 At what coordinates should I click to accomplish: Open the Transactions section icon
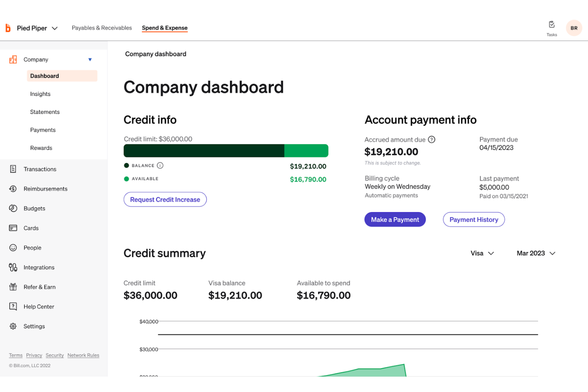(x=13, y=169)
